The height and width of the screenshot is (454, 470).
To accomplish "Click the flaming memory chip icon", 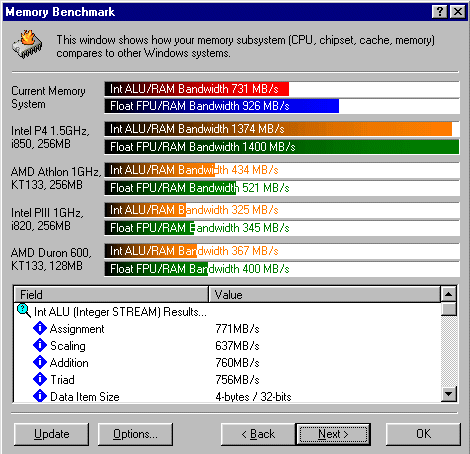I will point(27,45).
